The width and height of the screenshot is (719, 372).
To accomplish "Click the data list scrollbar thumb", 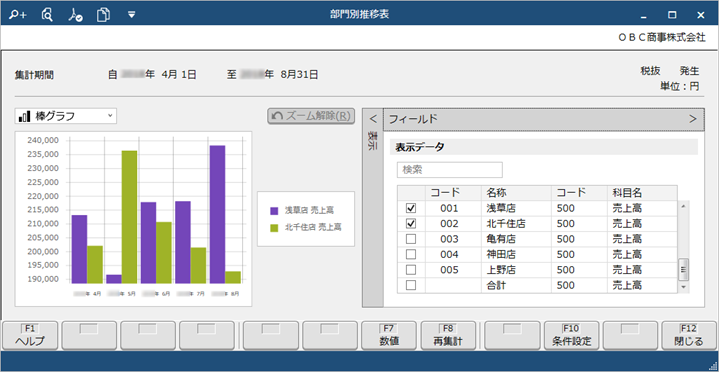I will [683, 270].
